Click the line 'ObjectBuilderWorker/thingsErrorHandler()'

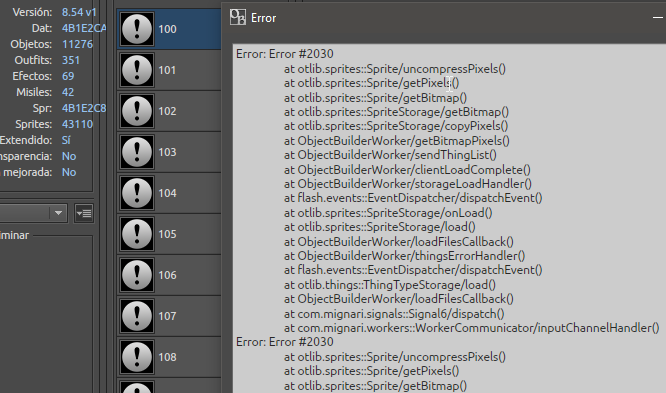click(x=405, y=256)
